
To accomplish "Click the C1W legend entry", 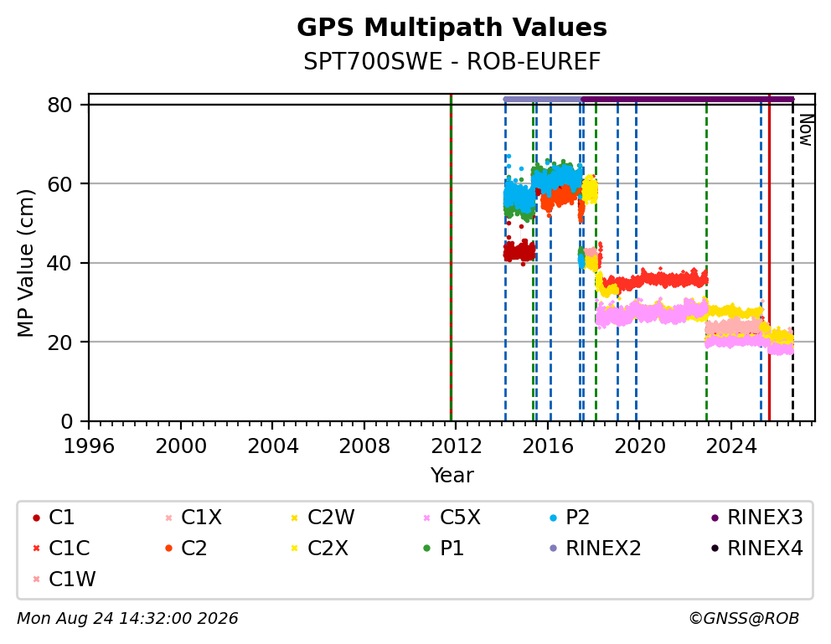I will 64,580.
